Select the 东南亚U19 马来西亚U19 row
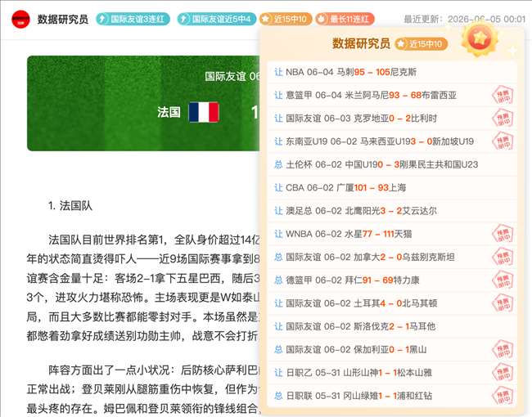 pyautogui.click(x=392, y=141)
